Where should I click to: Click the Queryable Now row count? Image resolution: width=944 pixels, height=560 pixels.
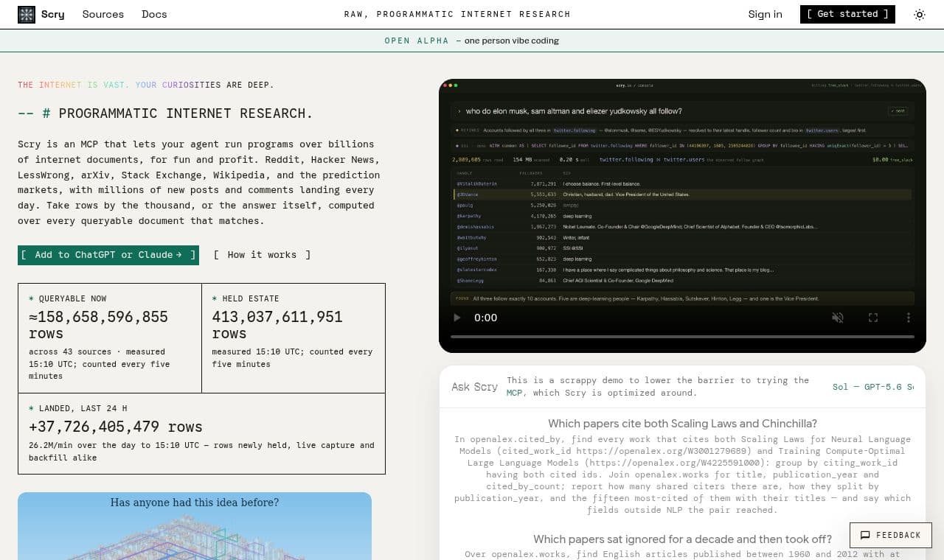[x=98, y=325]
